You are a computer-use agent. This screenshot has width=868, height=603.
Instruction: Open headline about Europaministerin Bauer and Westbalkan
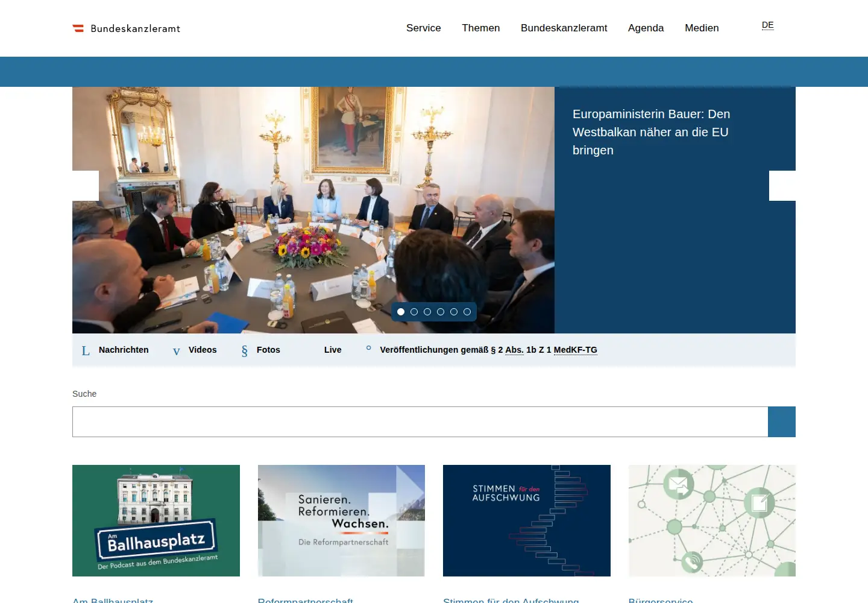click(651, 132)
